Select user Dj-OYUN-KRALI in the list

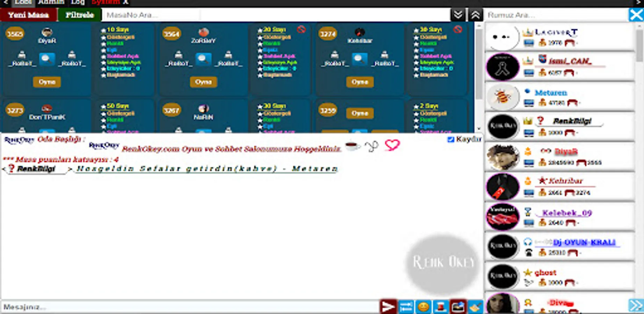pyautogui.click(x=560, y=247)
